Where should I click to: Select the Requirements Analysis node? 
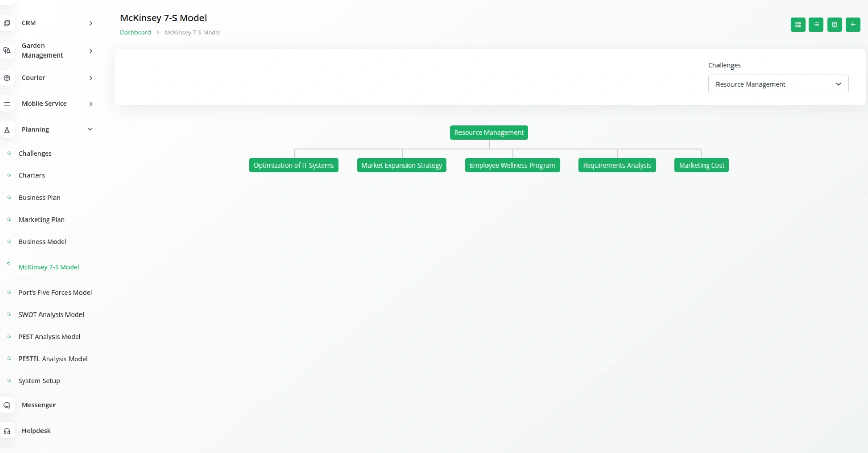pyautogui.click(x=617, y=165)
